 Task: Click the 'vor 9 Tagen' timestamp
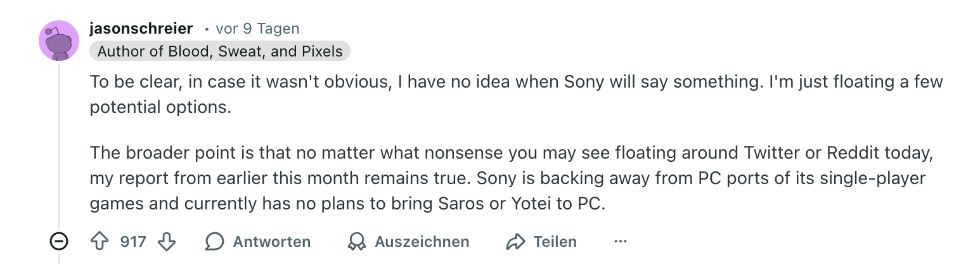tap(257, 29)
